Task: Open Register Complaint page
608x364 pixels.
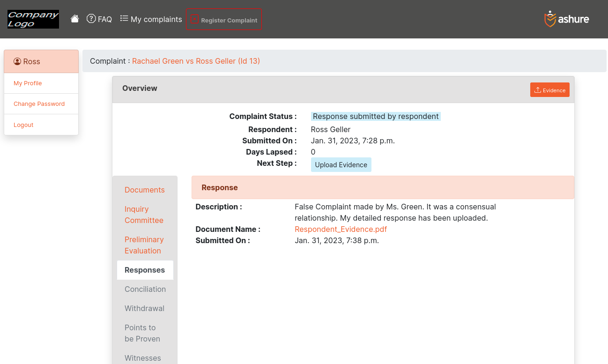Action: (224, 20)
